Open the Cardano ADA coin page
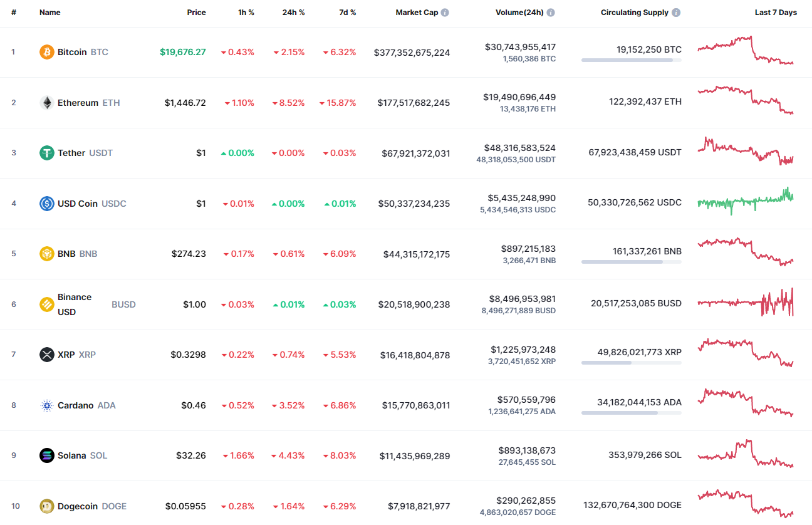The height and width of the screenshot is (525, 812). (78, 405)
